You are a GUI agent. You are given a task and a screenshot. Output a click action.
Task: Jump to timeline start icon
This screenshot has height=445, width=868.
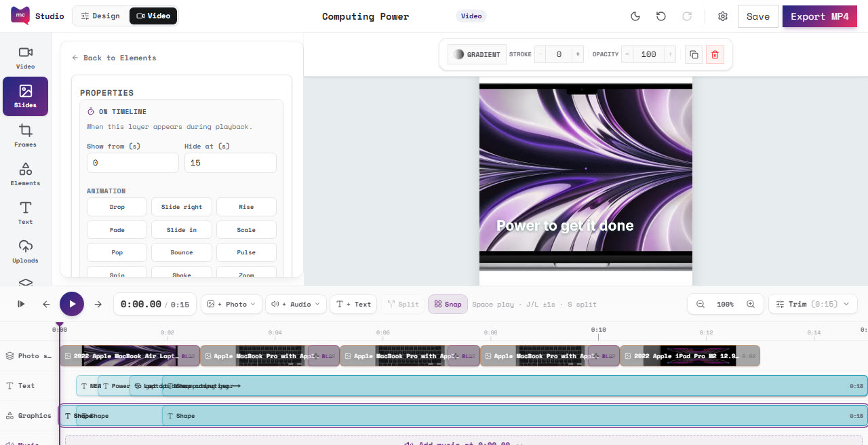(x=21, y=304)
